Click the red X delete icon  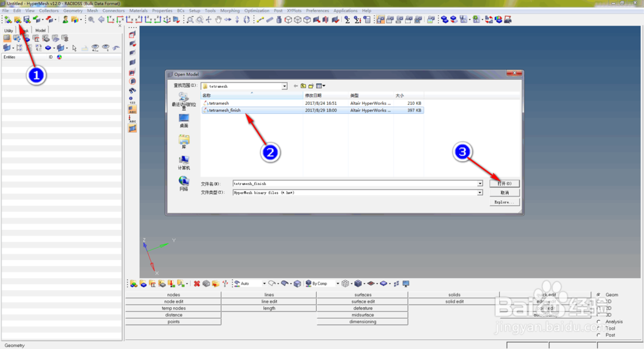[x=196, y=283]
